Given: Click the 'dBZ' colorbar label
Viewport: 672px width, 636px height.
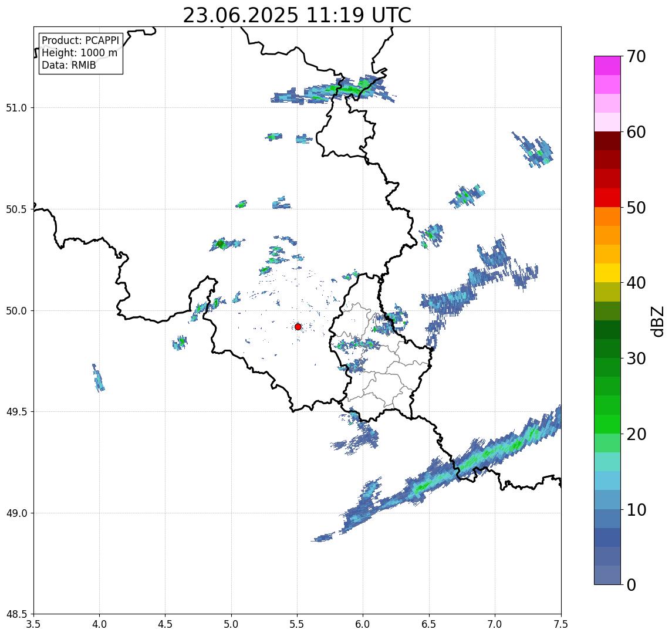Looking at the screenshot, I should coord(657,322).
